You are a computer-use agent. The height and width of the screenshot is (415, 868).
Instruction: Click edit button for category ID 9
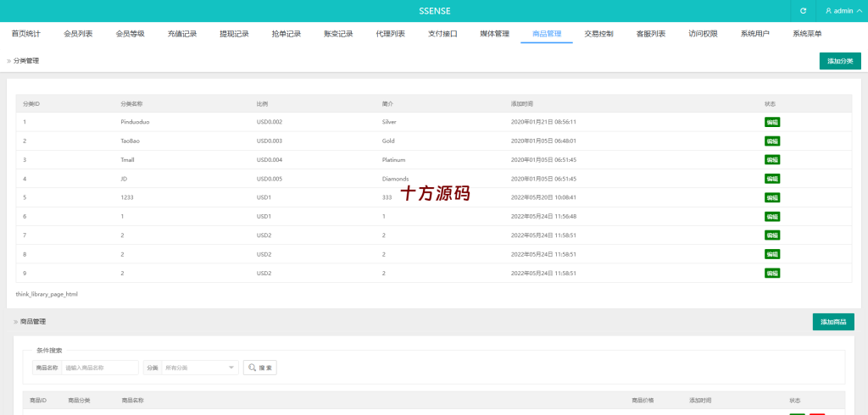point(772,273)
